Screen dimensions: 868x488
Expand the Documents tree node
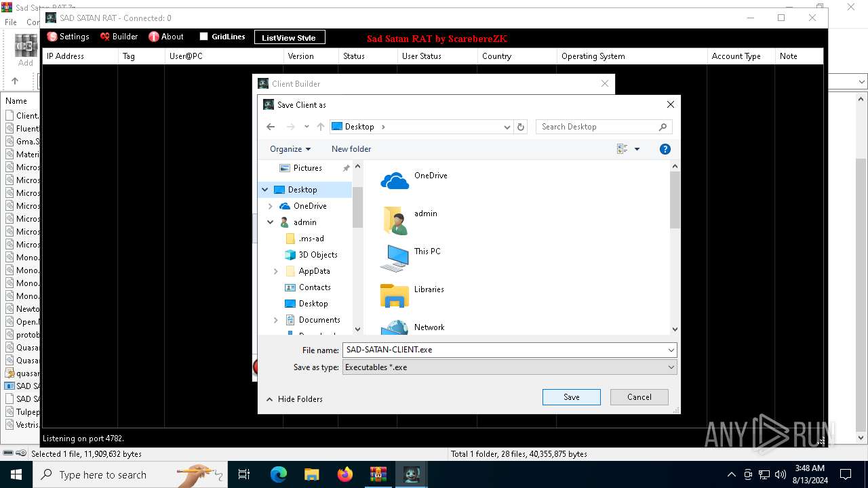pos(276,320)
